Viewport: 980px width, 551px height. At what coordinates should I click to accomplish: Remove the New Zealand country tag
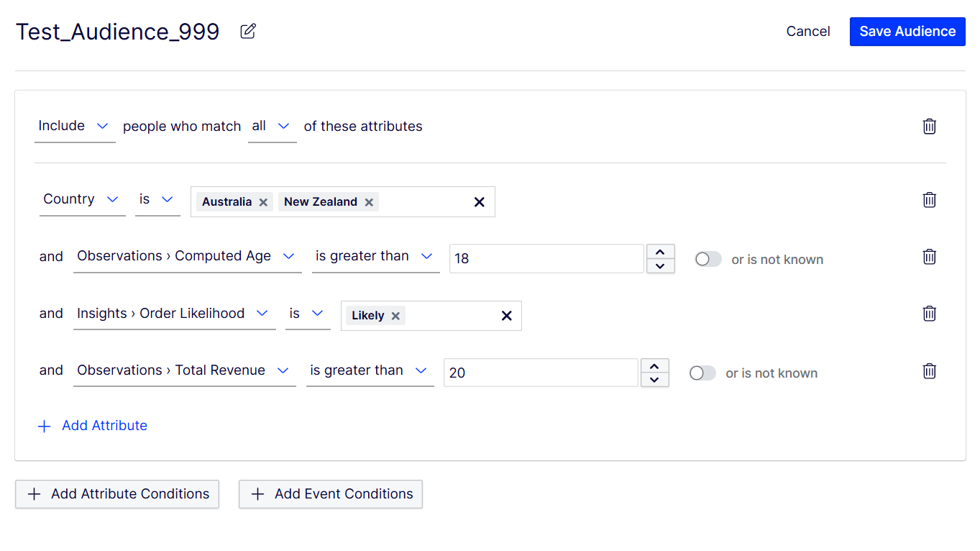pos(369,202)
